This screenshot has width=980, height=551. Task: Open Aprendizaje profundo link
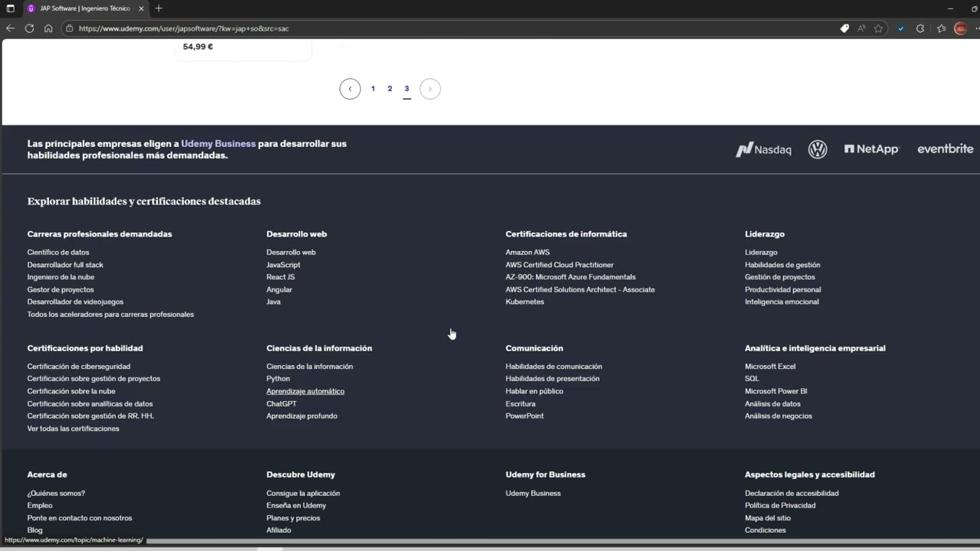tap(302, 416)
